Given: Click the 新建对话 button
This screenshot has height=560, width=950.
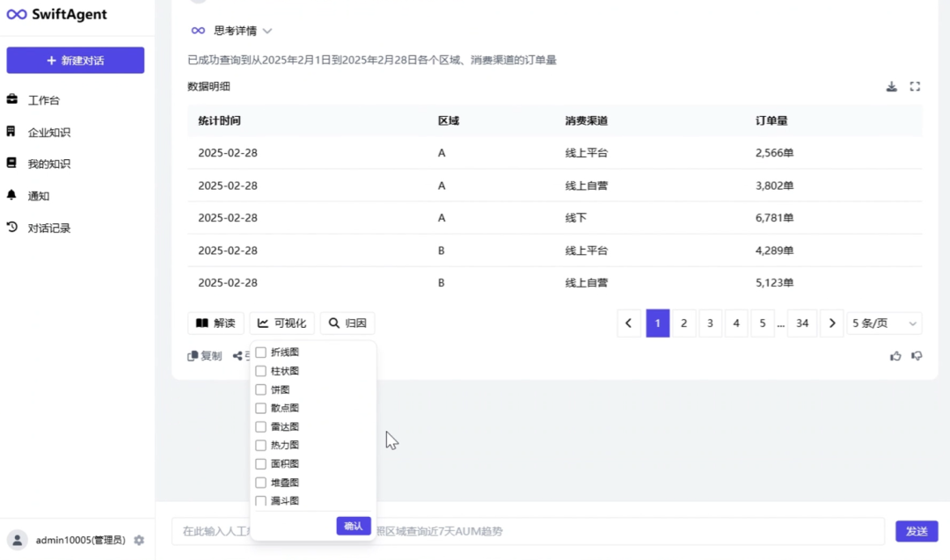Looking at the screenshot, I should 76,61.
